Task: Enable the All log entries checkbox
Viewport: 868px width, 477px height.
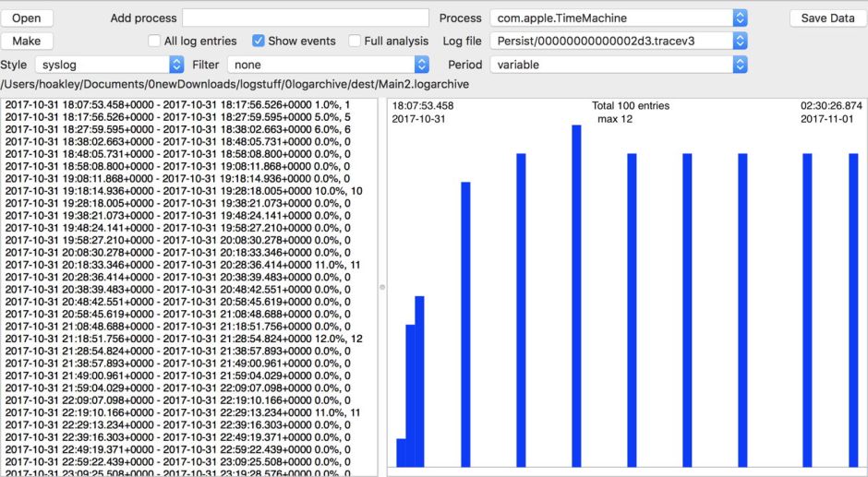Action: pyautogui.click(x=155, y=42)
